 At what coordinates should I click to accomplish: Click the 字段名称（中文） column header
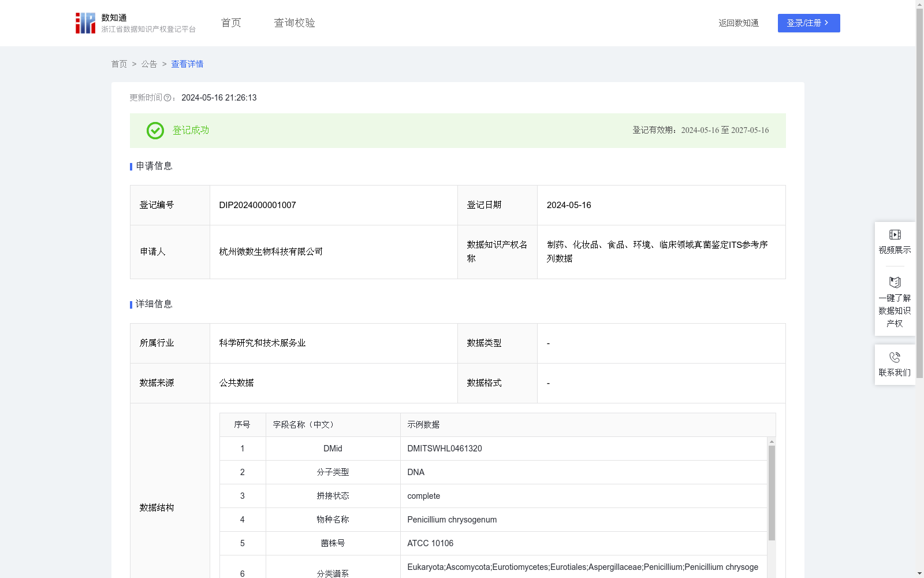click(333, 425)
